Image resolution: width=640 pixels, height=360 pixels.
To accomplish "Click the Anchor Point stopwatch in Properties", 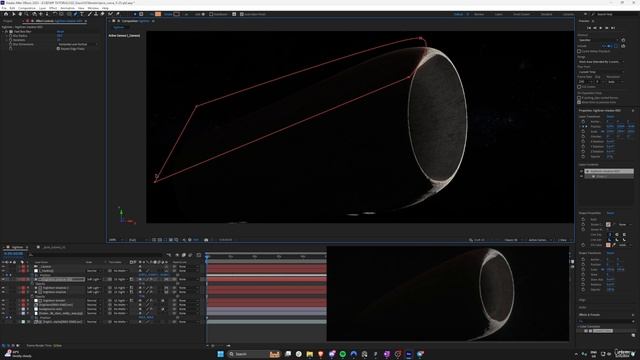I will (583, 122).
